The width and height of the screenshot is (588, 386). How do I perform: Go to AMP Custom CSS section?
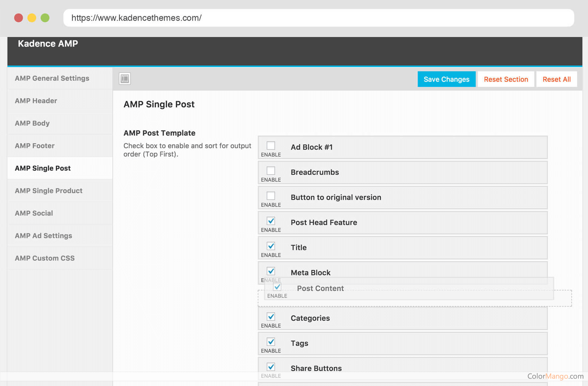tap(44, 258)
